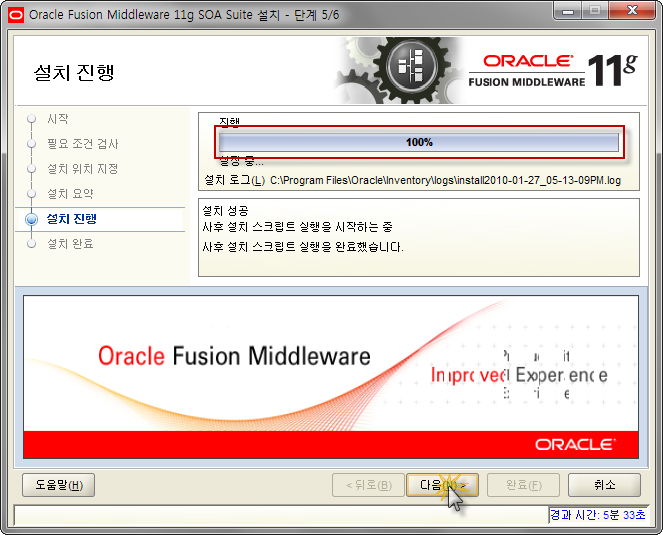Click the 도움말(H) help button

click(x=58, y=485)
